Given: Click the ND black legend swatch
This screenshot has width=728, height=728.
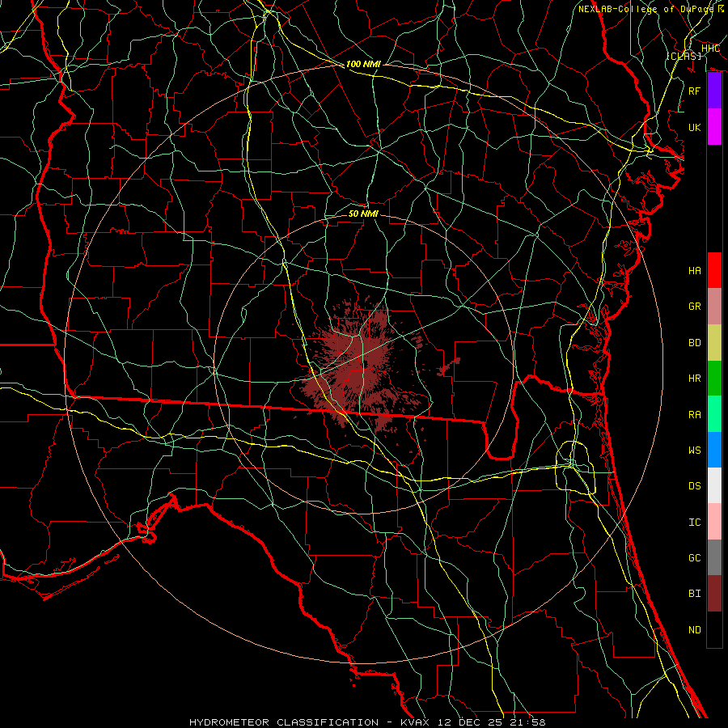Looking at the screenshot, I should point(714,629).
